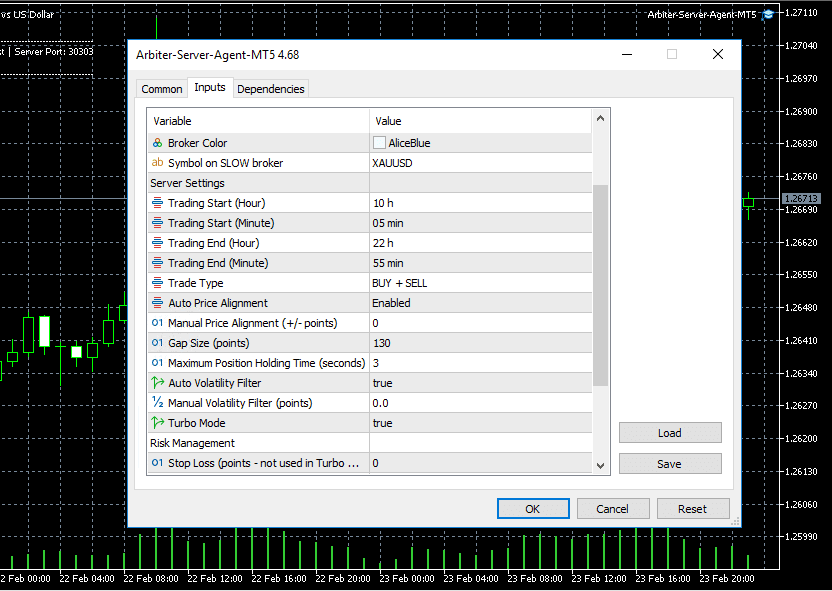
Task: Select the AliceBlue value text
Action: [x=409, y=143]
